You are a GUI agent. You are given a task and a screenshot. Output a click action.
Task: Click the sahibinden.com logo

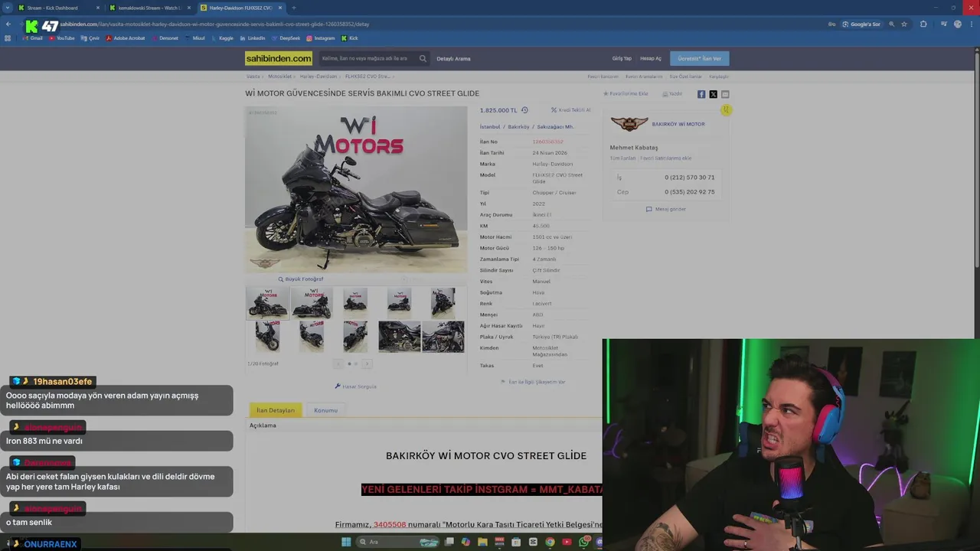click(279, 58)
